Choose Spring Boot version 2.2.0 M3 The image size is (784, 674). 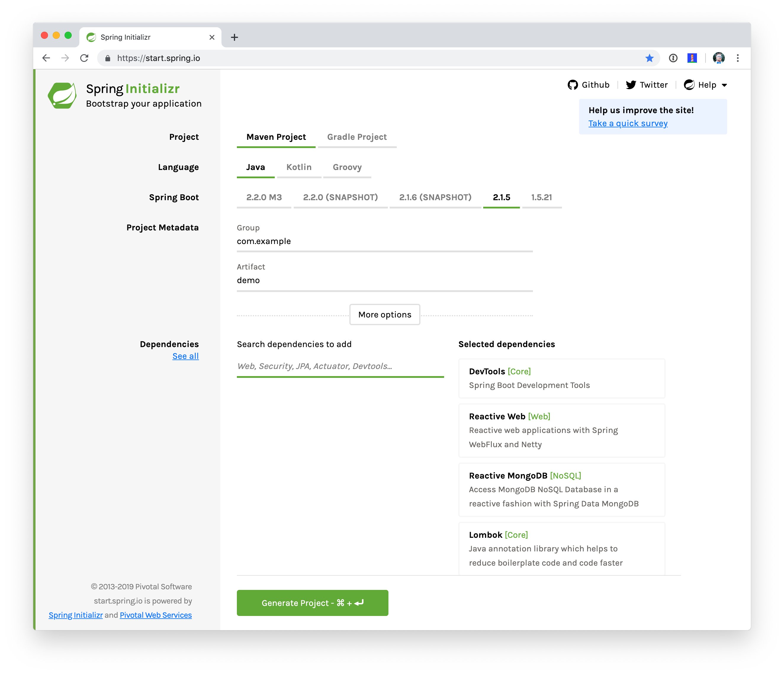point(264,197)
